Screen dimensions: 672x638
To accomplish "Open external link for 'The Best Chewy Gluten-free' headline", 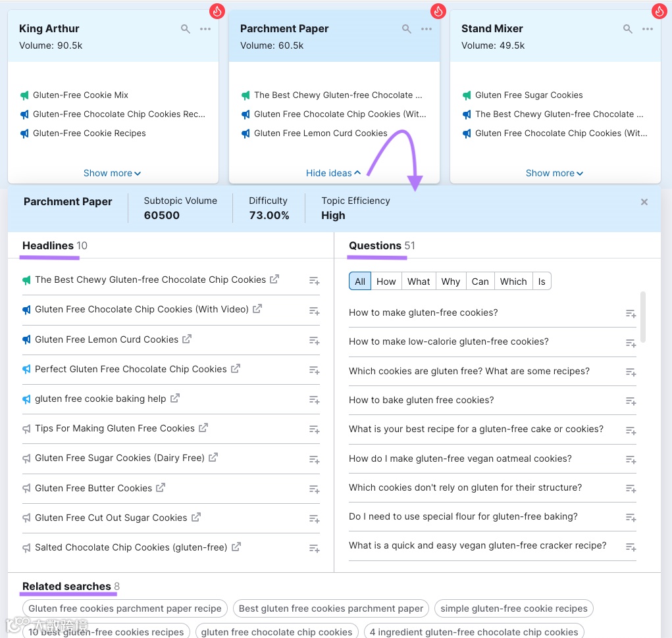I will click(274, 279).
